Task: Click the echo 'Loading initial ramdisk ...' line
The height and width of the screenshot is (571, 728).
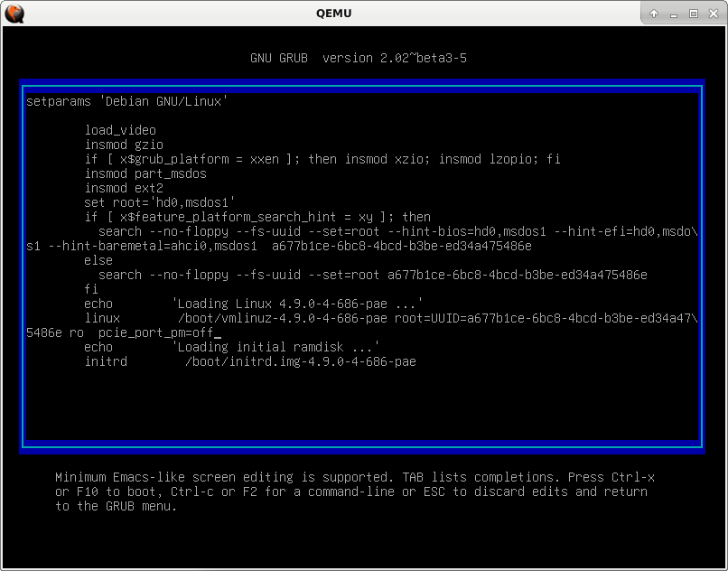Action: pos(232,347)
